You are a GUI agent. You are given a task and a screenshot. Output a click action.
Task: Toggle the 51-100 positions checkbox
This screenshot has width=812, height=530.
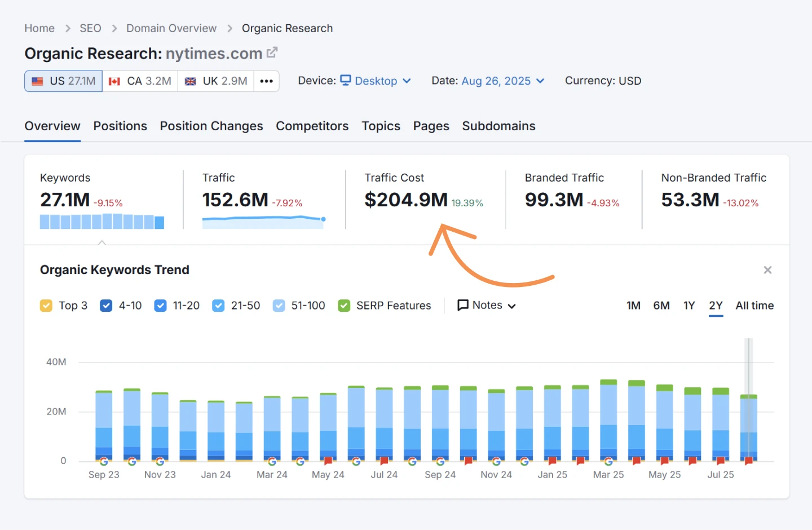coord(279,306)
